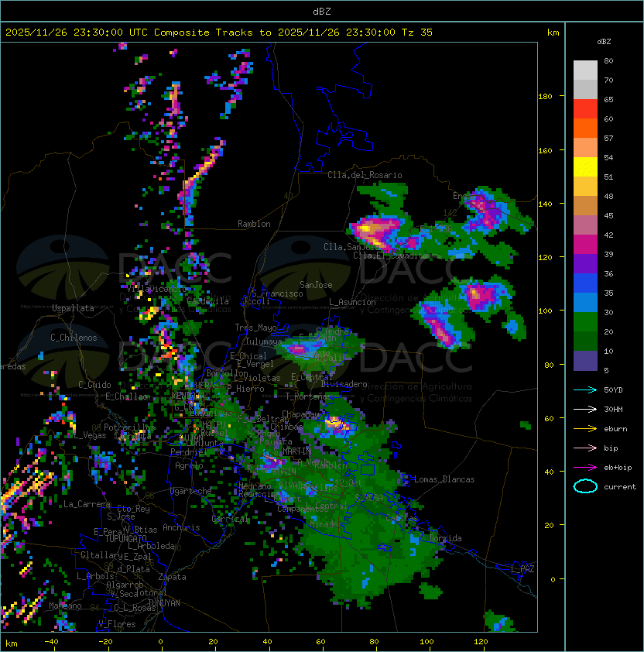Select the light blue swatch above the 30 label
Viewport: 644px width, 652px height.
[585, 302]
